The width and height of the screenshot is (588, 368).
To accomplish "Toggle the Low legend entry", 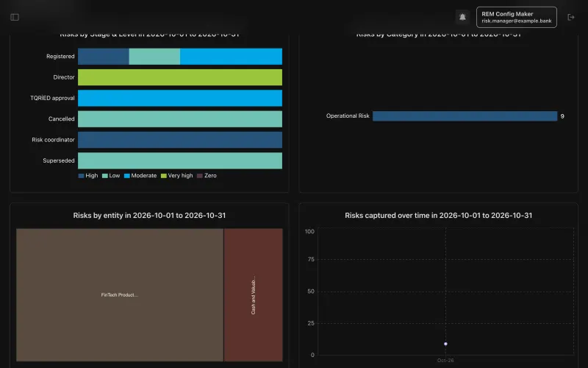I will (x=111, y=176).
